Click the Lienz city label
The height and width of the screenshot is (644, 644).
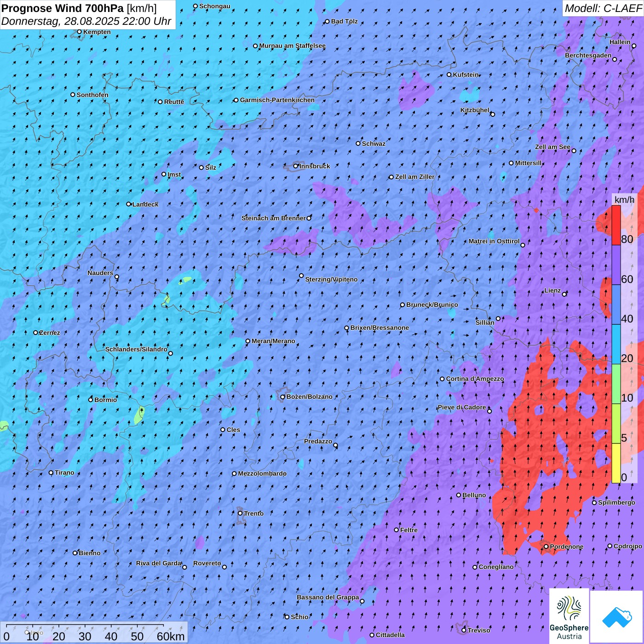[552, 290]
